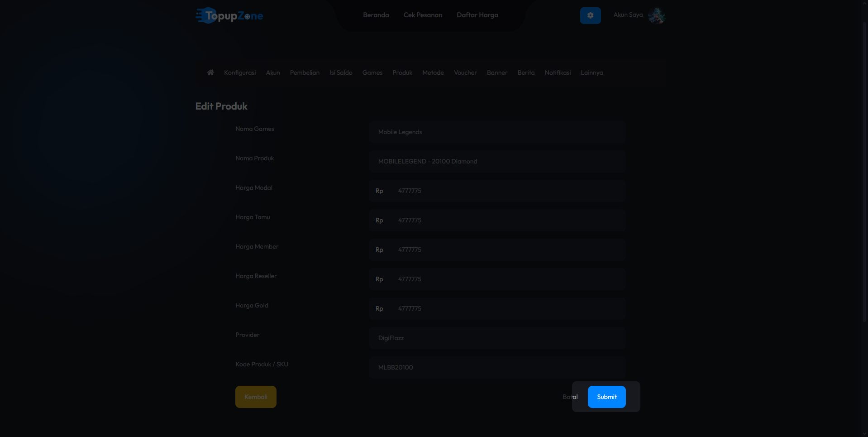The height and width of the screenshot is (437, 868).
Task: Click the Batal button
Action: tap(570, 397)
